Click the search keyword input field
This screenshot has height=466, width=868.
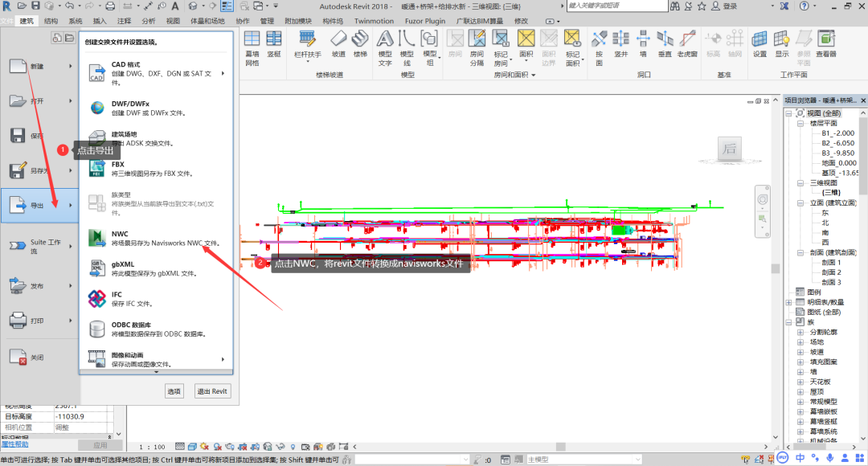pyautogui.click(x=616, y=6)
